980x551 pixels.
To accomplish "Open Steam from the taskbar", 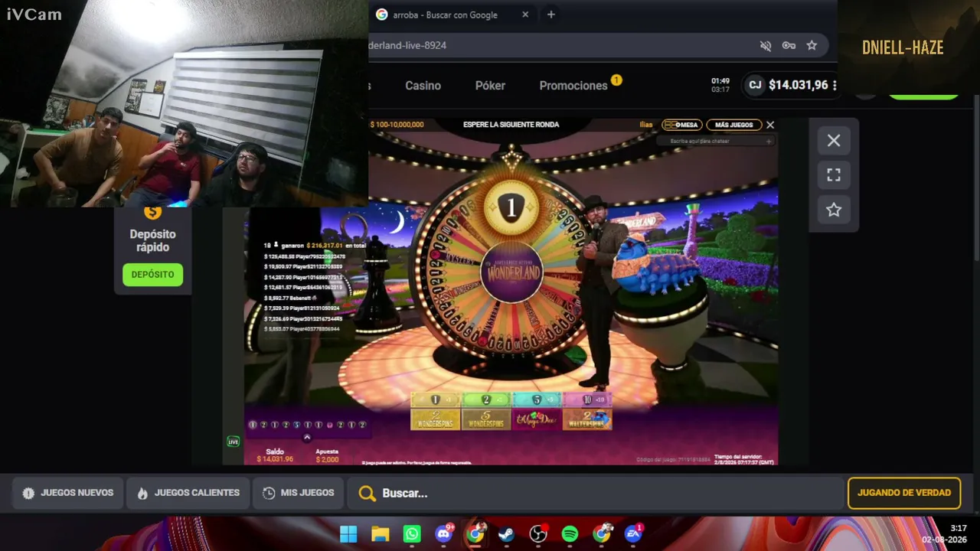I will 506,533.
